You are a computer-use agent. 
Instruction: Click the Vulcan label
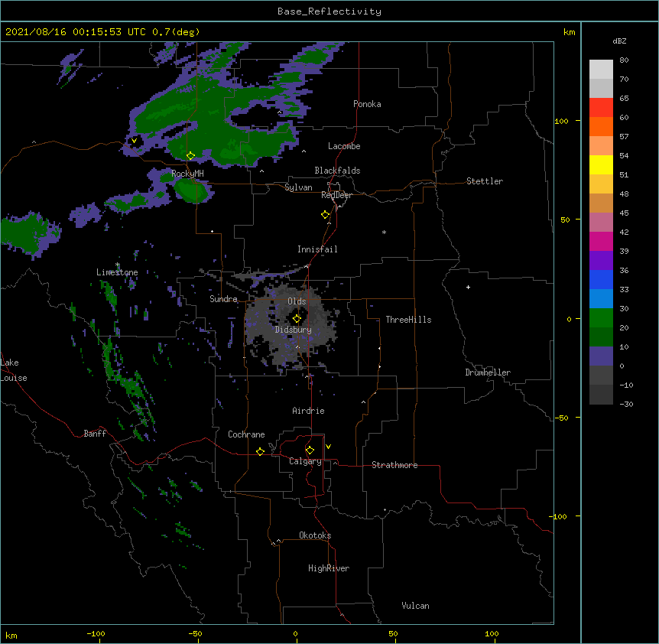(415, 606)
